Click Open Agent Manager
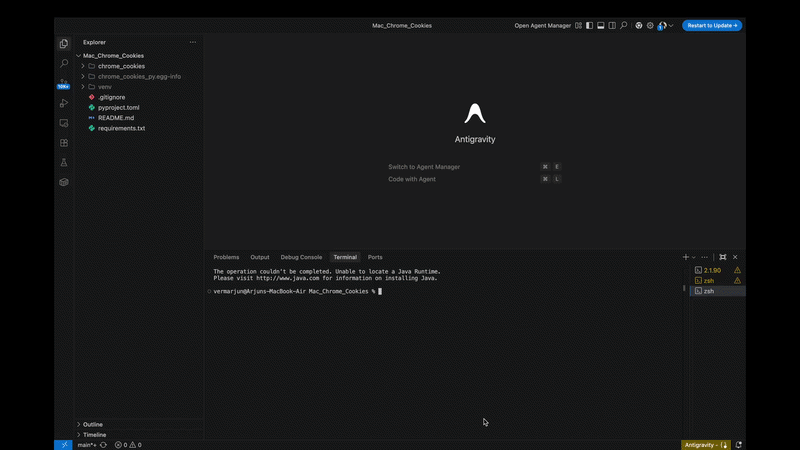Screen dimensions: 800x450 [x=542, y=26]
